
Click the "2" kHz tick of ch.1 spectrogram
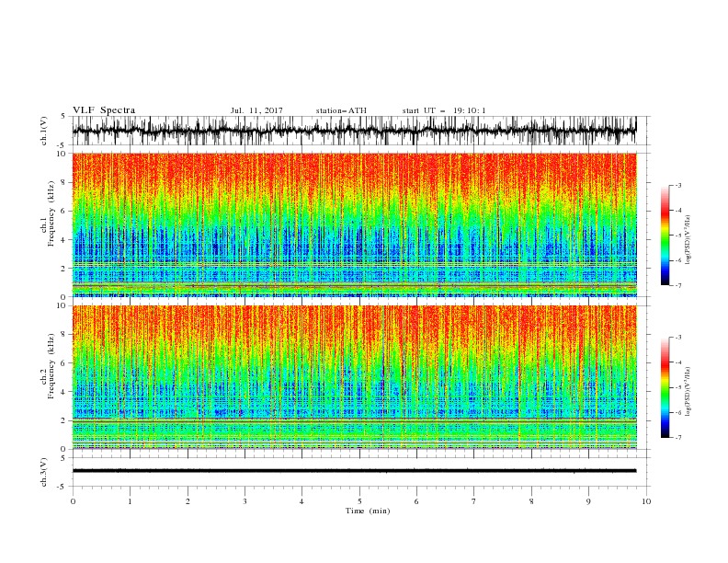pos(64,269)
